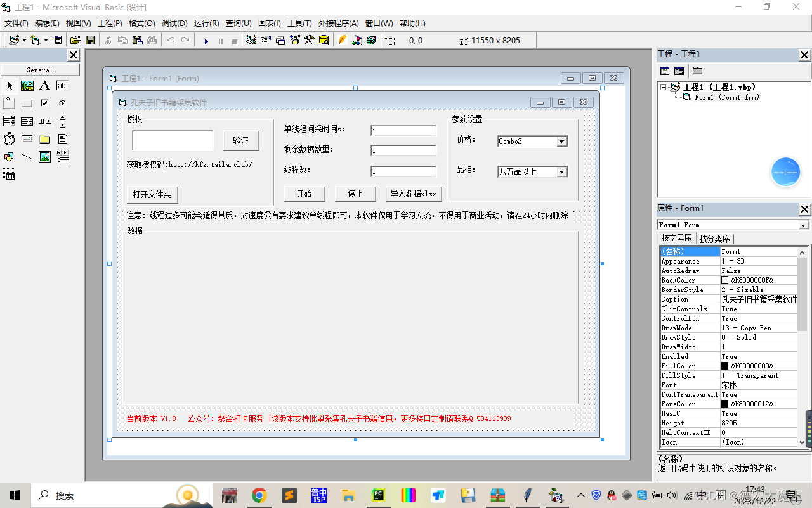Select the PictureBox control tool
Image resolution: width=812 pixels, height=508 pixels.
(x=27, y=85)
